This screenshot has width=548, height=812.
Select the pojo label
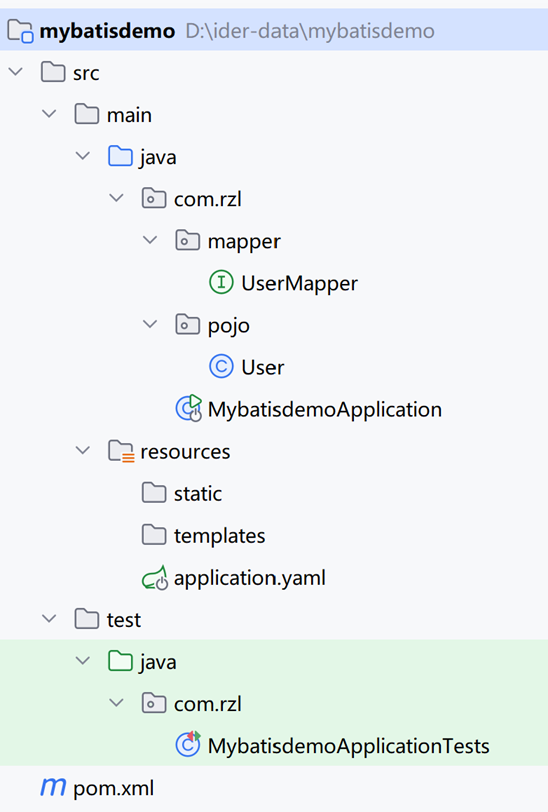228,326
